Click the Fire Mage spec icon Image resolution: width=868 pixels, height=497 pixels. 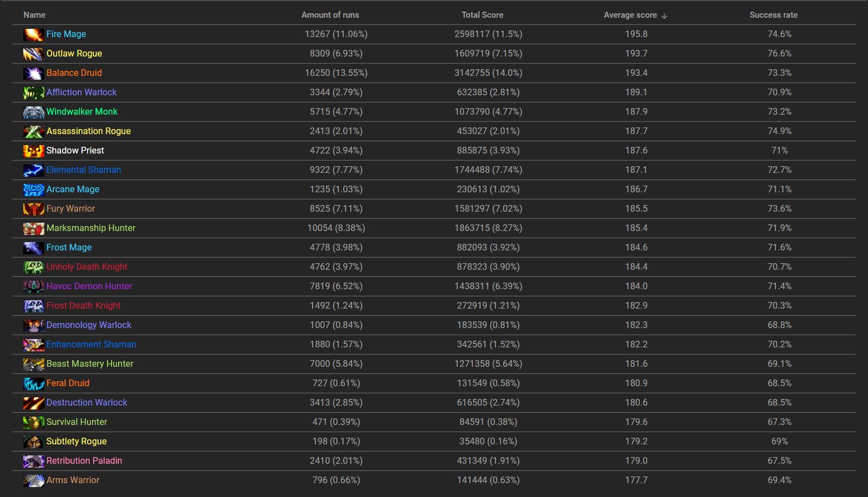(33, 34)
